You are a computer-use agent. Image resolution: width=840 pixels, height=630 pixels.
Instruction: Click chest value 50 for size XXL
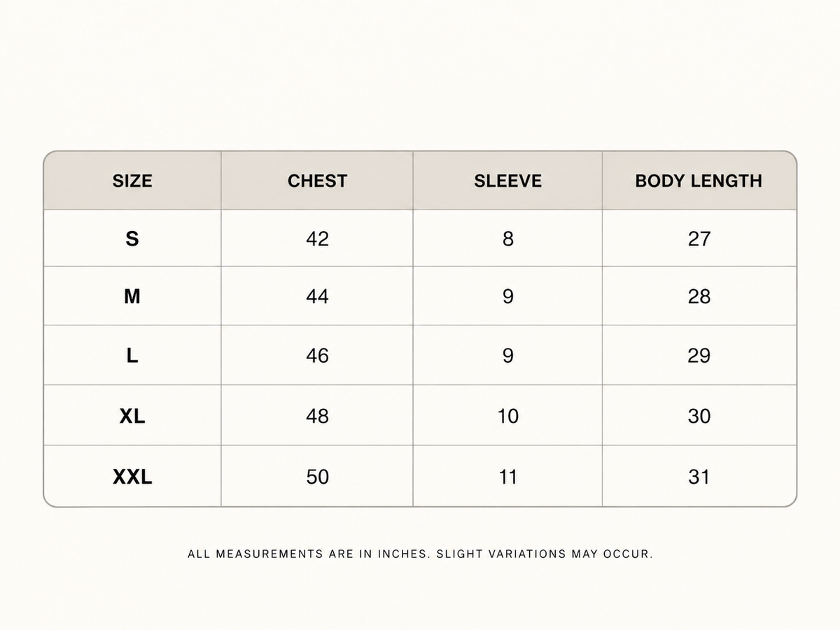[317, 477]
